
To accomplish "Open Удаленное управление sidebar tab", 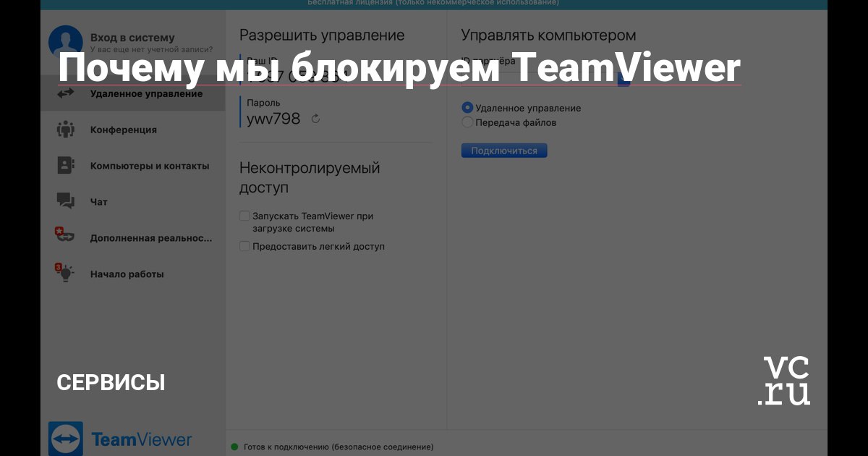I will coord(133,93).
